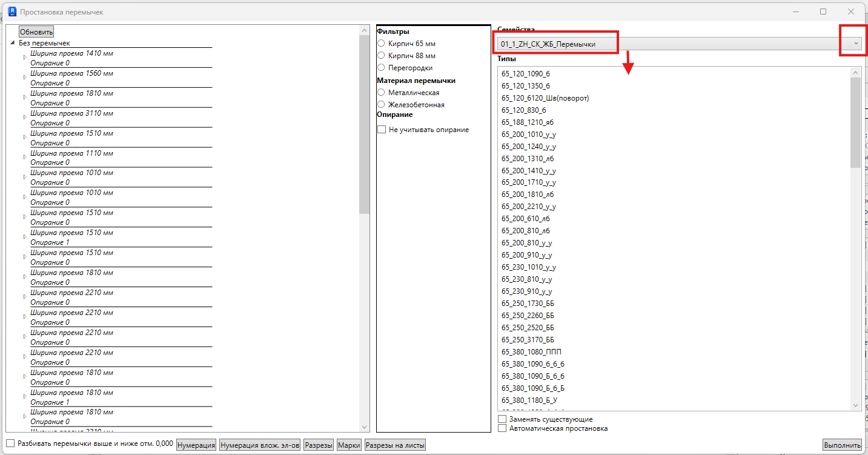The width and height of the screenshot is (868, 455).
Task: Choose Металлическая lintel material
Action: coord(381,93)
